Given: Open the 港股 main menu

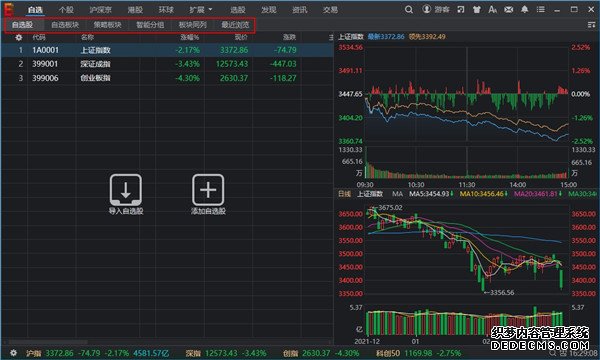Looking at the screenshot, I should tap(135, 10).
